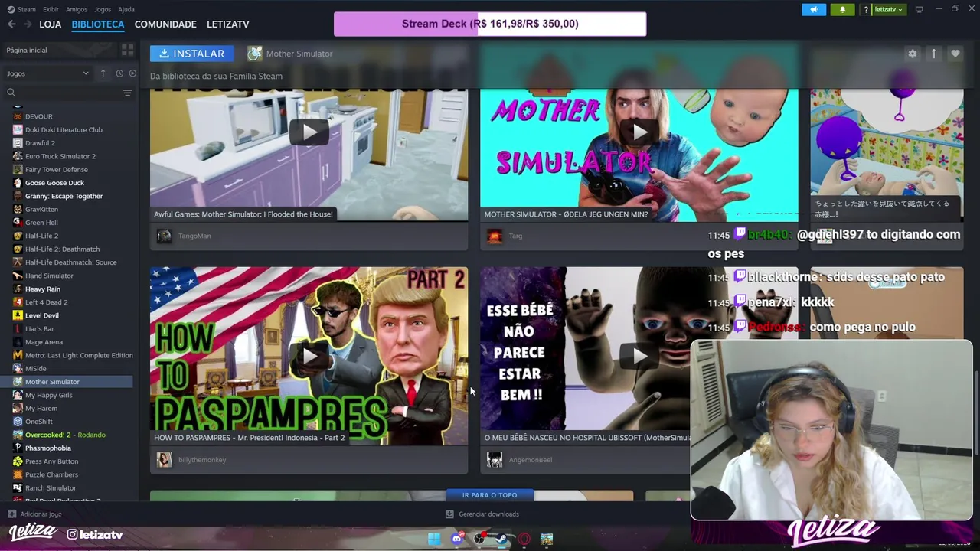Click the sort ascending arrow beside Jogos

103,73
